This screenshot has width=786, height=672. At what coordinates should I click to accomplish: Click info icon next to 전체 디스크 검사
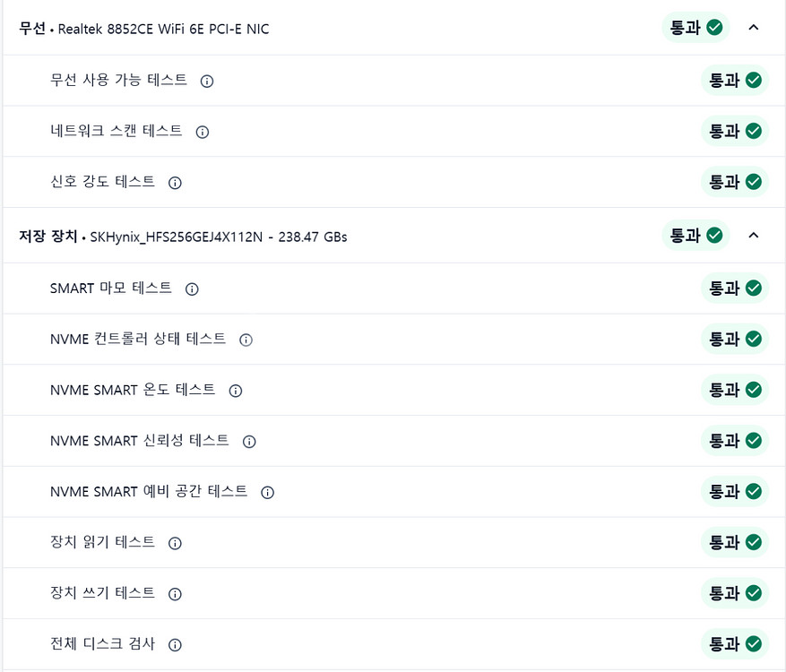point(176,645)
